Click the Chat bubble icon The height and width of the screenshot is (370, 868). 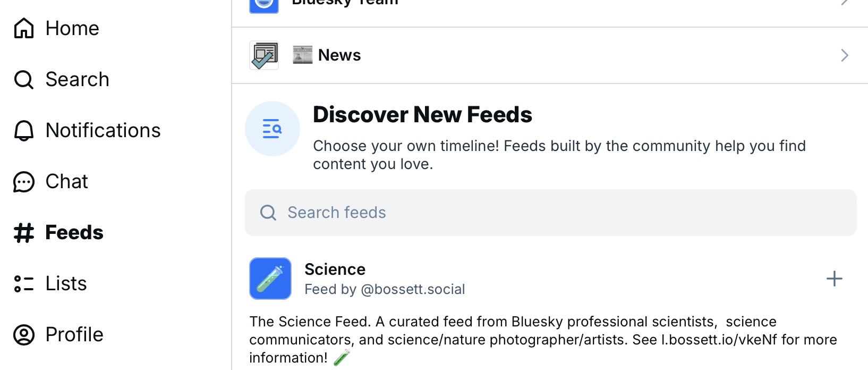(24, 181)
